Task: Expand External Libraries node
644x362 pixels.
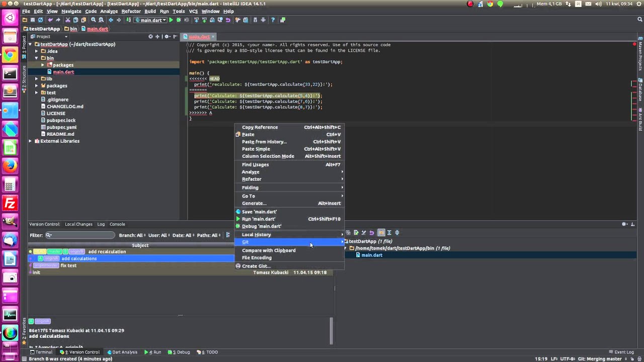Action: (x=30, y=141)
